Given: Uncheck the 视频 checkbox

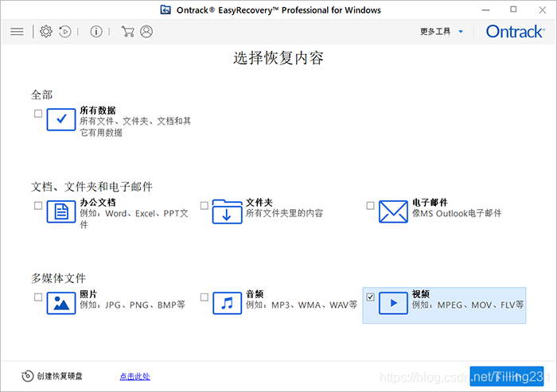Looking at the screenshot, I should pos(370,297).
